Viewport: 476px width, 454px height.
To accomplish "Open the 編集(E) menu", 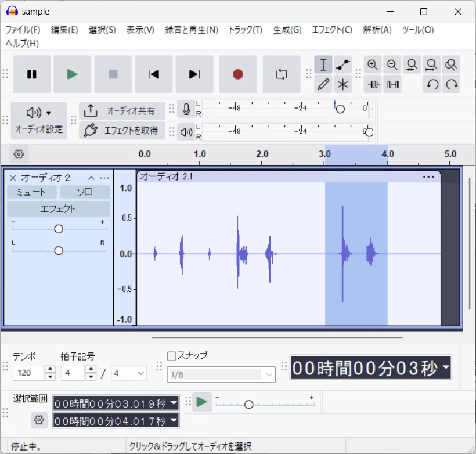I will [x=64, y=30].
